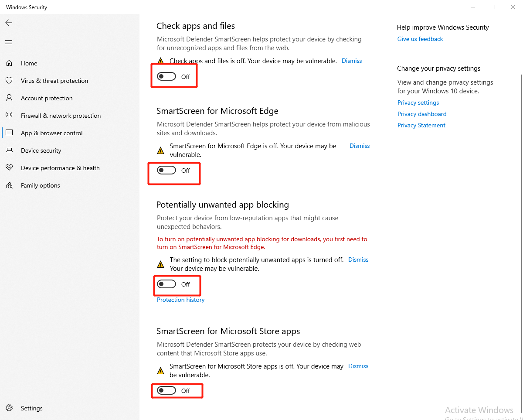Click the Device security laptop icon
523x420 pixels.
point(9,150)
